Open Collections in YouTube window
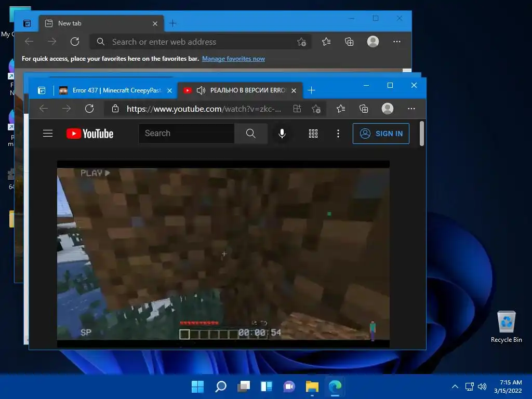The width and height of the screenshot is (532, 399). (363, 109)
